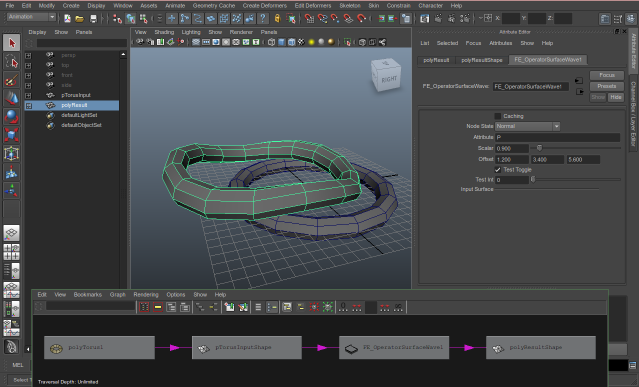
Task: Activate the Lasso selection tool
Action: point(11,61)
